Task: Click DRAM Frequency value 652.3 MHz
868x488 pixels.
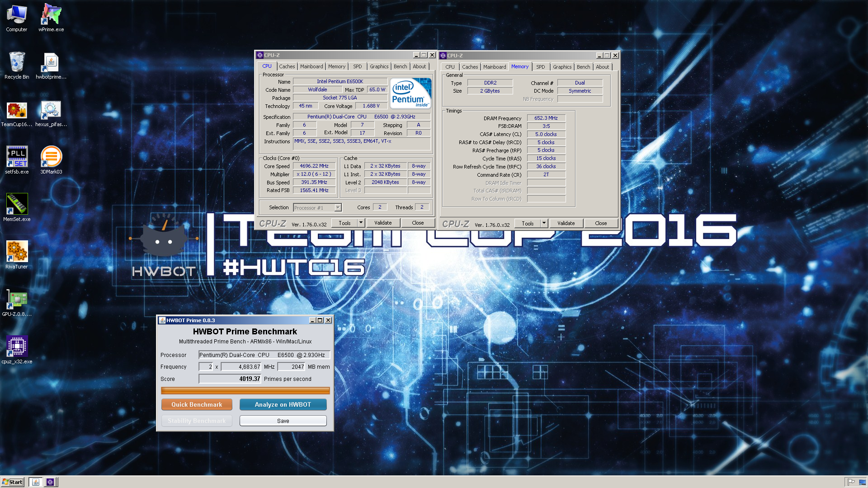Action: pos(546,118)
